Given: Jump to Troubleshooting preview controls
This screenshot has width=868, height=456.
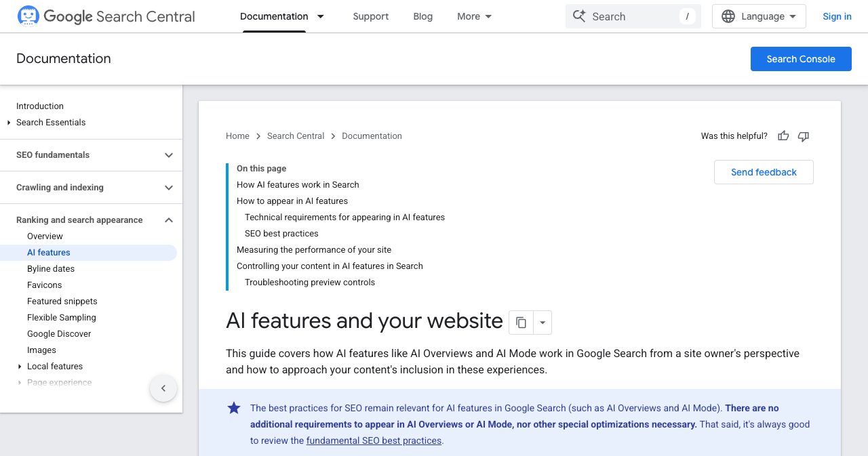Looking at the screenshot, I should click(x=310, y=283).
